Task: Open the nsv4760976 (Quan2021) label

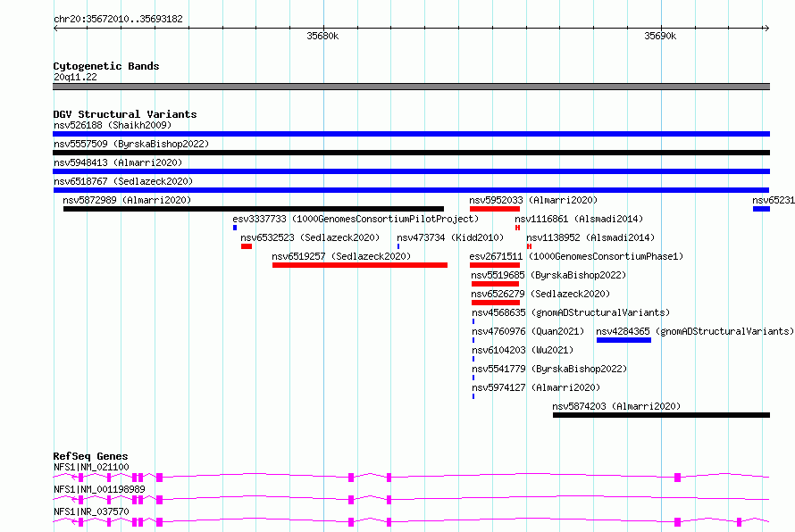Action: point(528,331)
